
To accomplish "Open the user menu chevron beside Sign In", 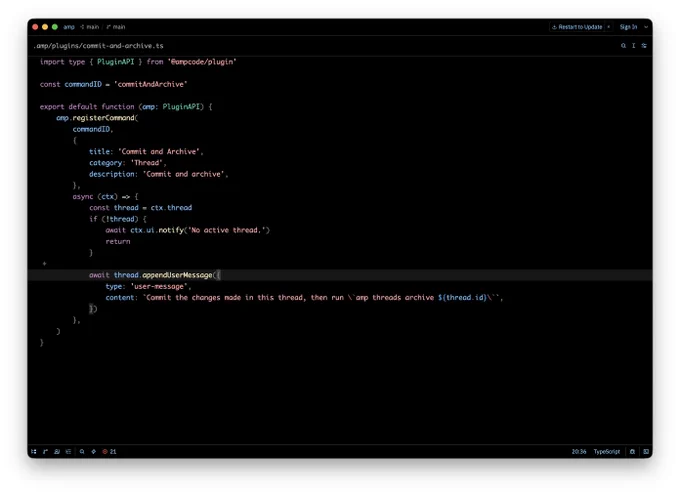I will 646,27.
